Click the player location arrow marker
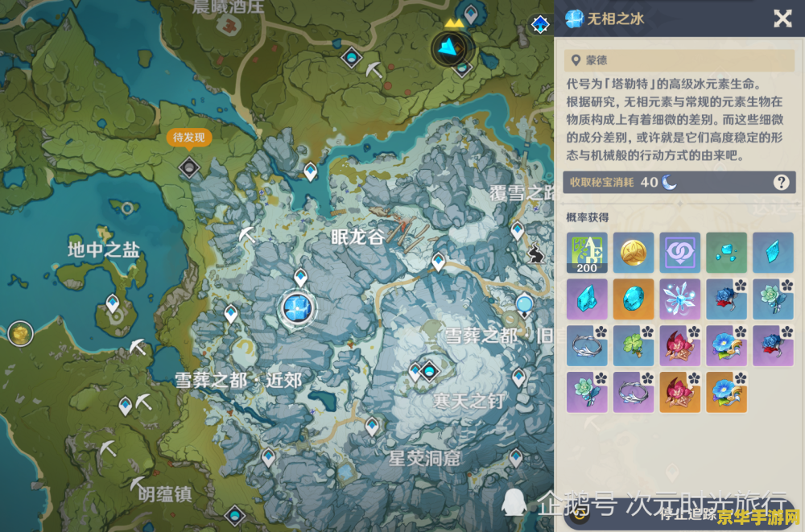805x532 pixels. point(450,49)
